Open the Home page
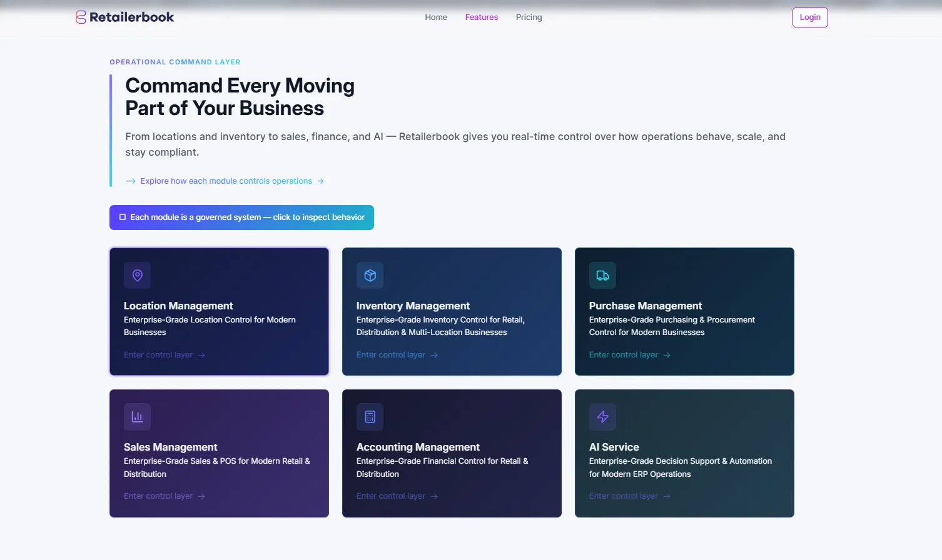This screenshot has height=560, width=942. [436, 17]
